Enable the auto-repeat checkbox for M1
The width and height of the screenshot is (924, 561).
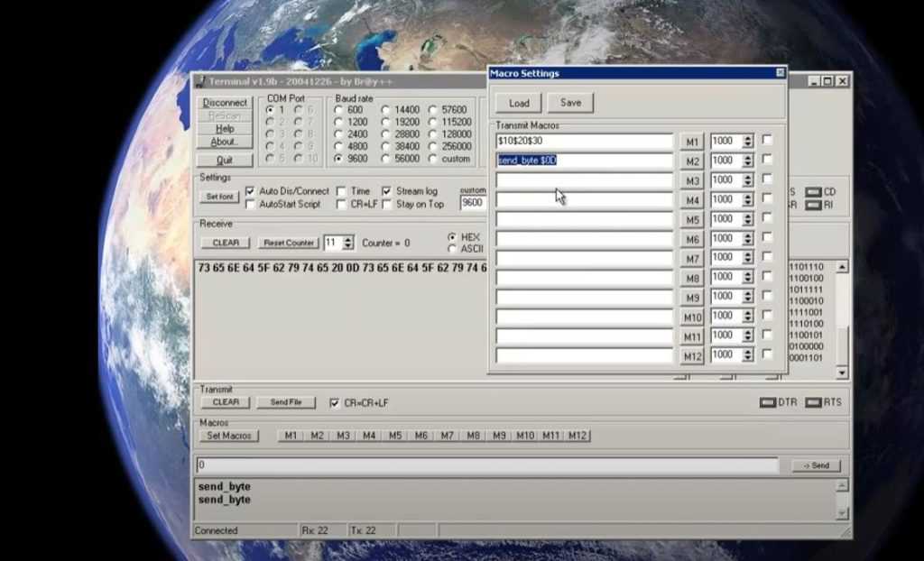tap(767, 140)
